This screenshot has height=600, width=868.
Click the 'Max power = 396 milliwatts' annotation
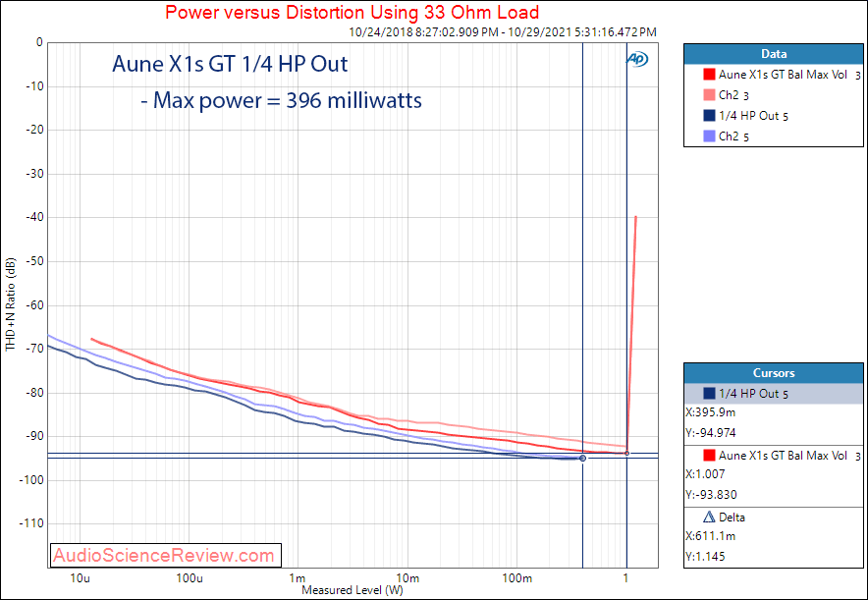[281, 100]
